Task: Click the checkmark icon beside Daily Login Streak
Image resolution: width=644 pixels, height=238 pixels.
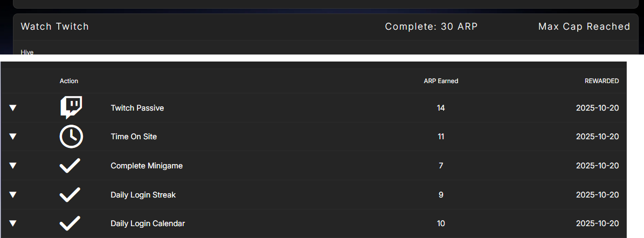Action: coord(70,194)
